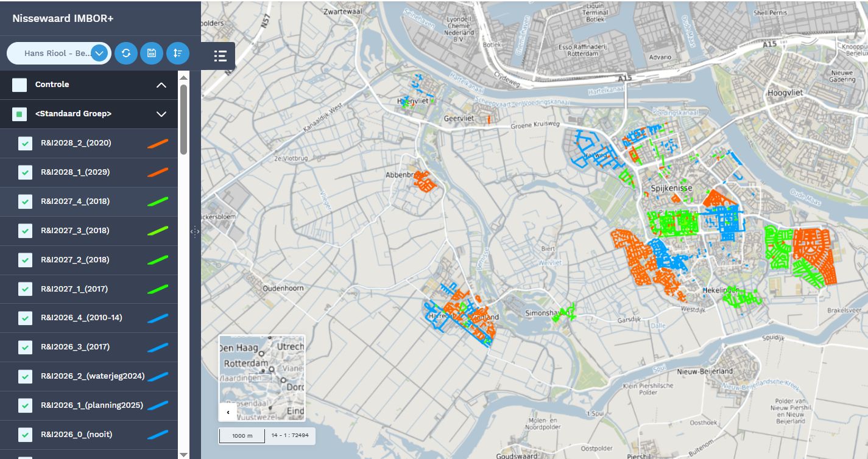Enable the Controle group checkbox
Screen dimensions: 868x459
tap(19, 85)
